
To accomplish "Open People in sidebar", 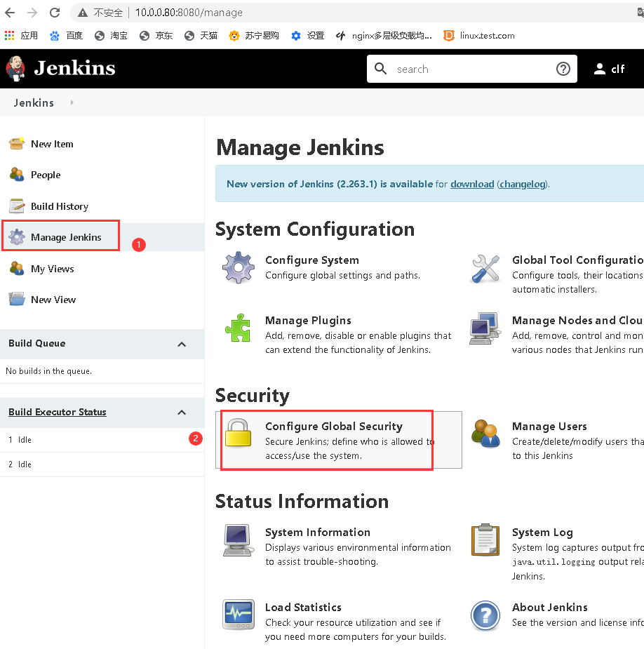I will point(46,175).
